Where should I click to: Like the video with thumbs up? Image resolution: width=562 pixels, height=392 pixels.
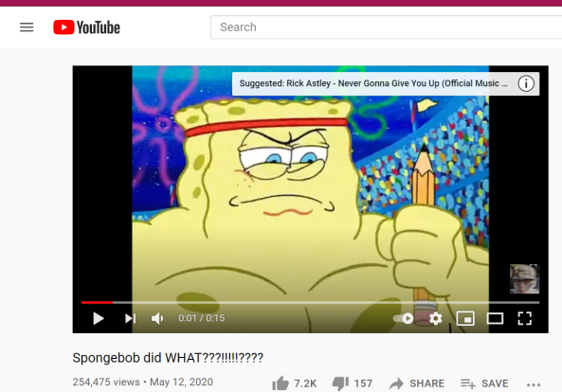pyautogui.click(x=281, y=383)
